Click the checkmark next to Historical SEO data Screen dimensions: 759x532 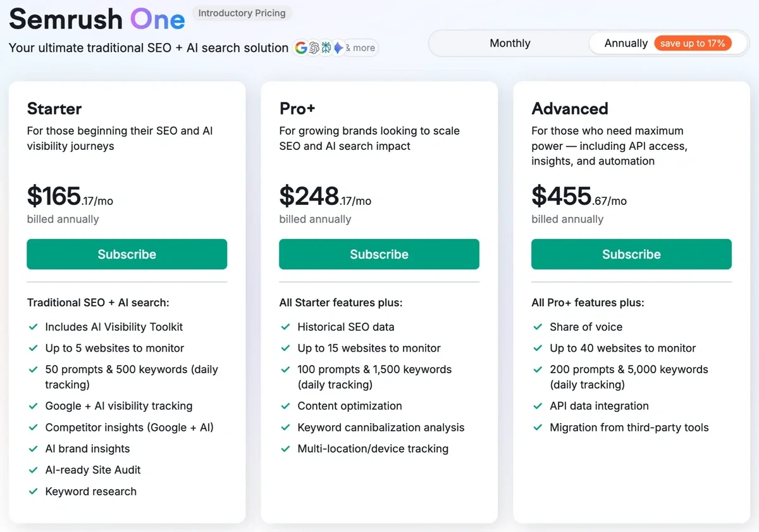[285, 327]
